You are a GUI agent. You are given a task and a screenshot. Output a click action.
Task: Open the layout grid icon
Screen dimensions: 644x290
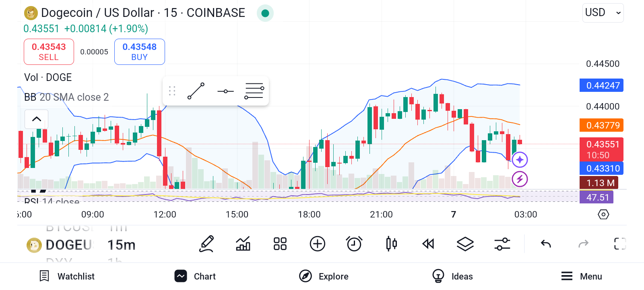[x=280, y=244]
